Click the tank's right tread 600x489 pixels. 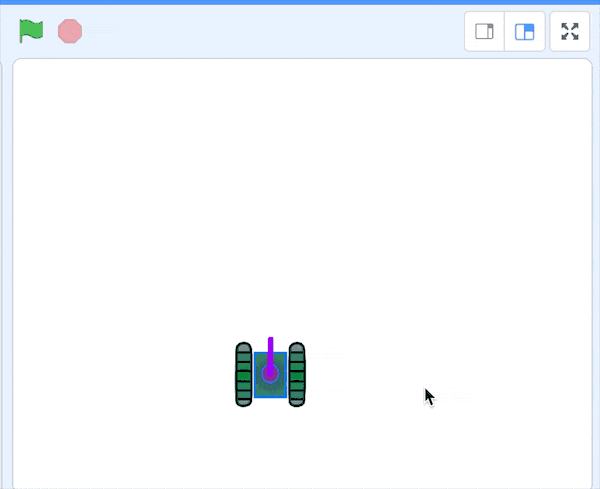pyautogui.click(x=297, y=374)
